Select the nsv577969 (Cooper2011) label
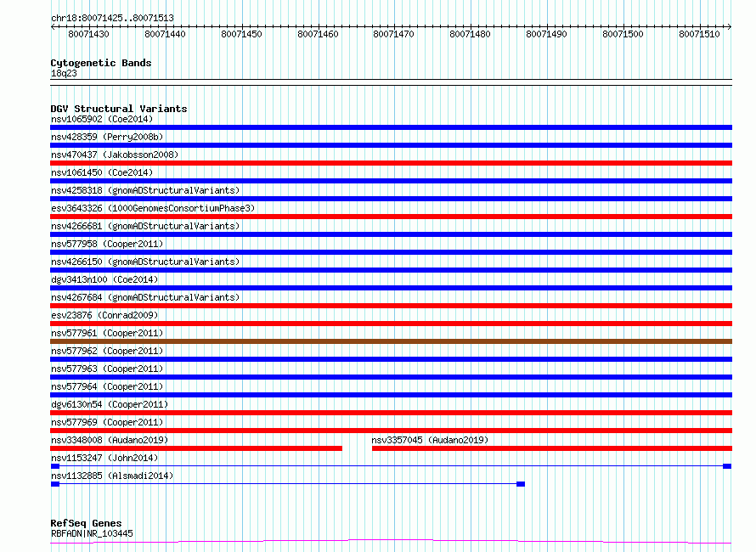This screenshot has width=756, height=552. (x=107, y=422)
